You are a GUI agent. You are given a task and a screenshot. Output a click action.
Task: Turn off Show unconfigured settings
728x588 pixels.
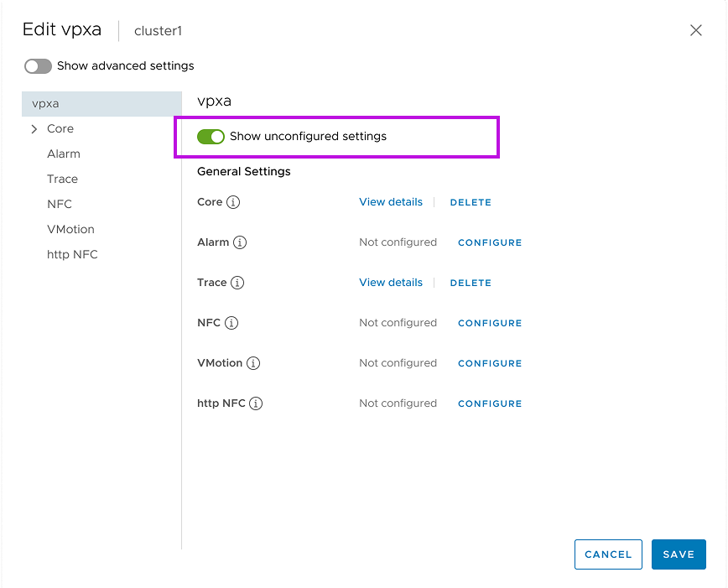point(211,137)
